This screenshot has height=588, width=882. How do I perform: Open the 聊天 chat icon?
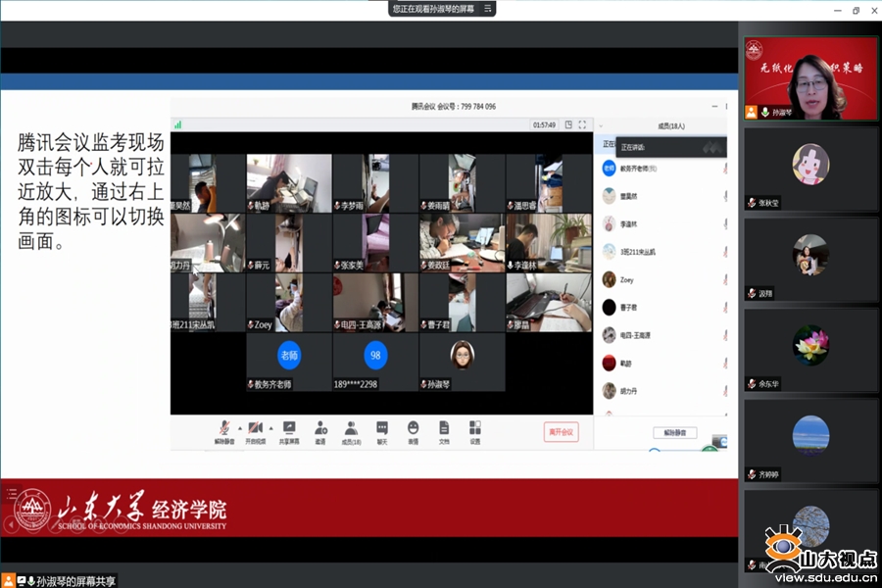click(x=382, y=428)
